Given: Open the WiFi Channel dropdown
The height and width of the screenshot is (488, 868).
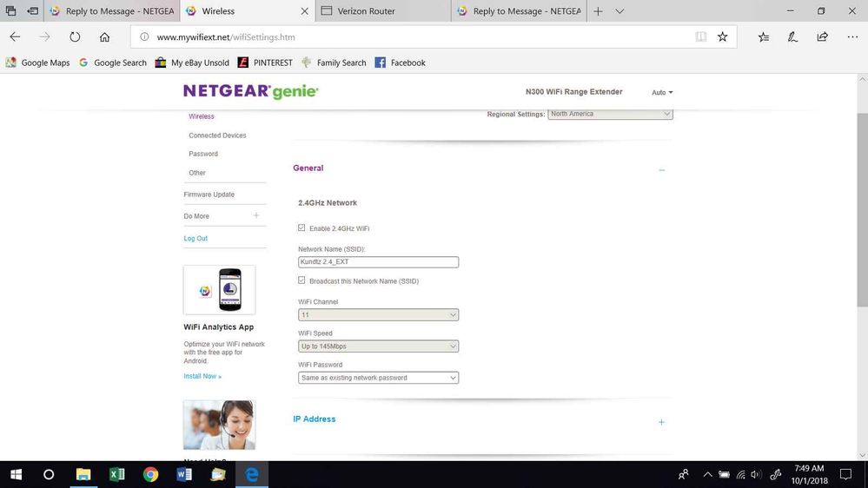Looking at the screenshot, I should tap(378, 315).
